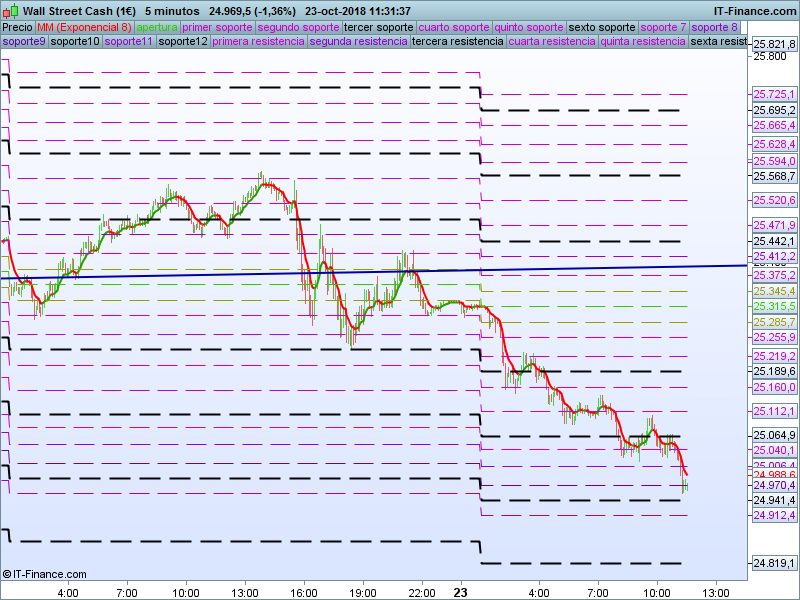Click price label 25.594,0
Image resolution: width=800 pixels, height=600 pixels.
coord(774,161)
